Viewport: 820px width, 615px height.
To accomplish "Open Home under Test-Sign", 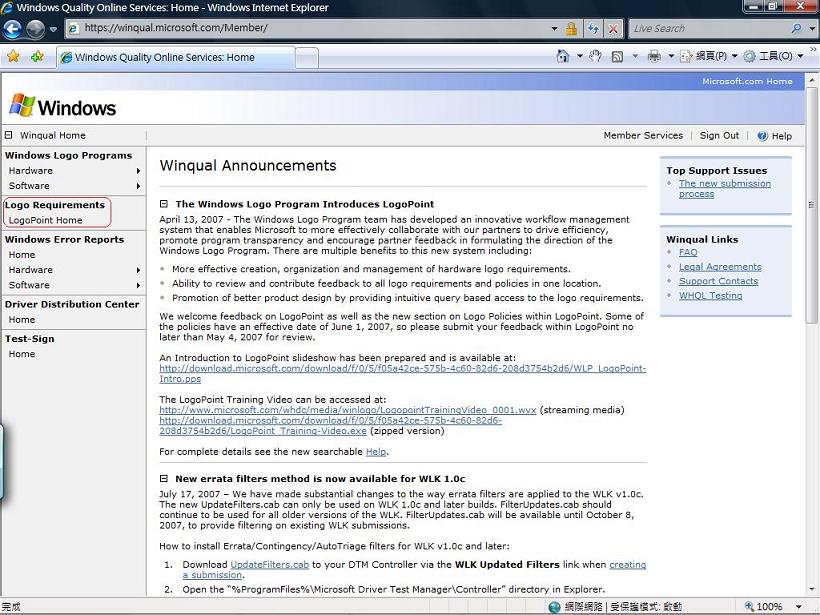I will pyautogui.click(x=22, y=354).
